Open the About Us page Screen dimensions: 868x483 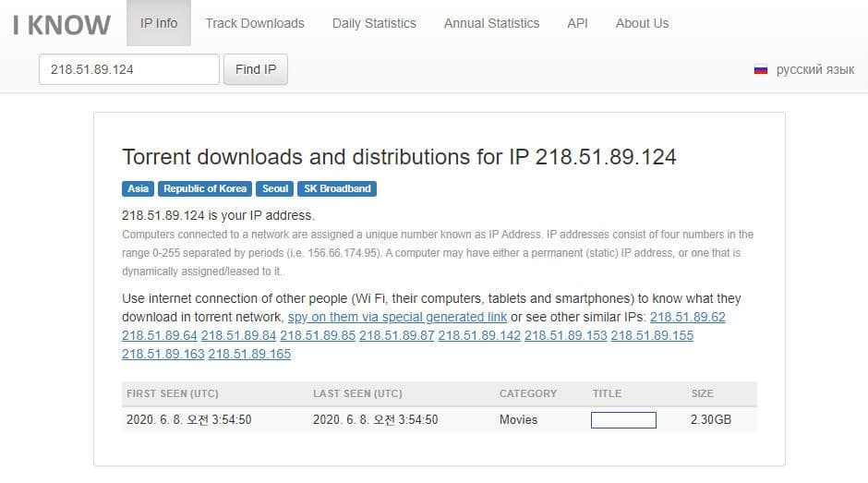pos(642,23)
